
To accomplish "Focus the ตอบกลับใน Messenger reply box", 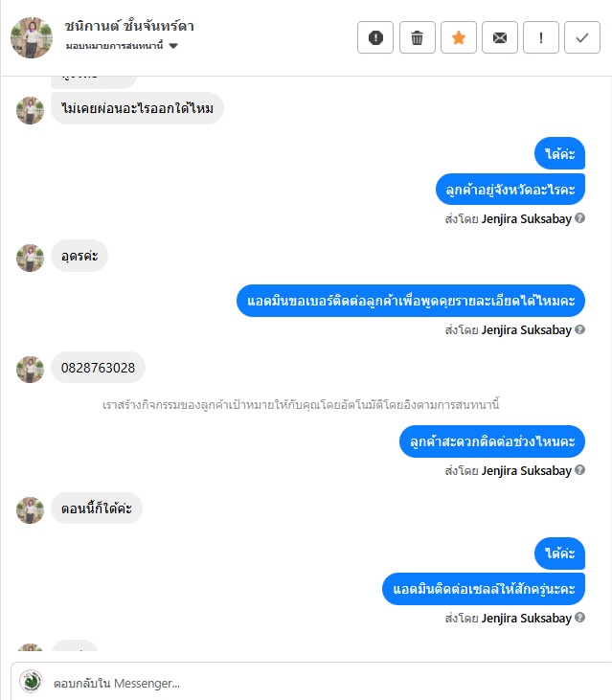I will (x=311, y=683).
